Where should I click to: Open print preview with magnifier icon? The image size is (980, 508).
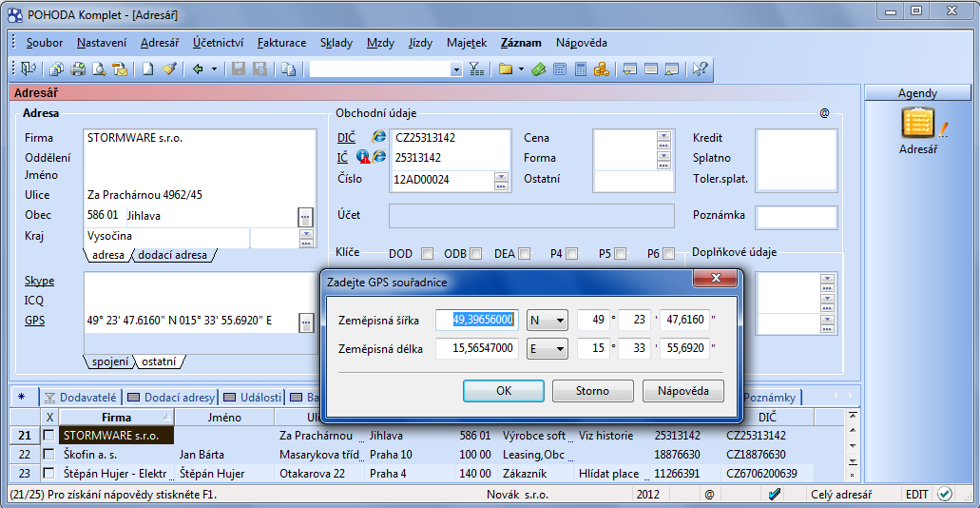[x=99, y=68]
